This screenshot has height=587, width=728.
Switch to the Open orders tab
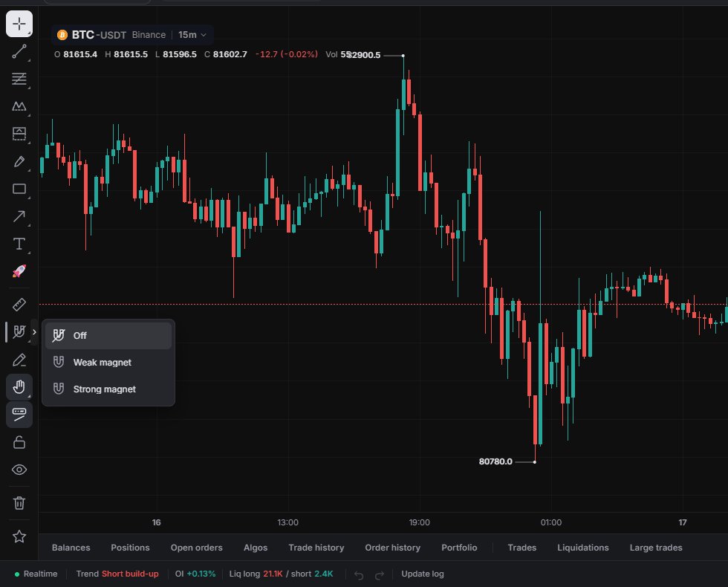tap(196, 548)
